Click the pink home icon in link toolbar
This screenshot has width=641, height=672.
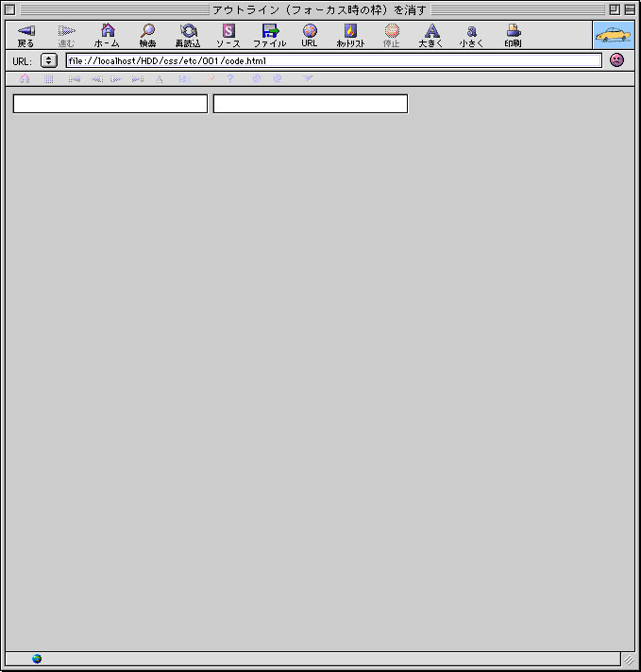click(x=25, y=79)
